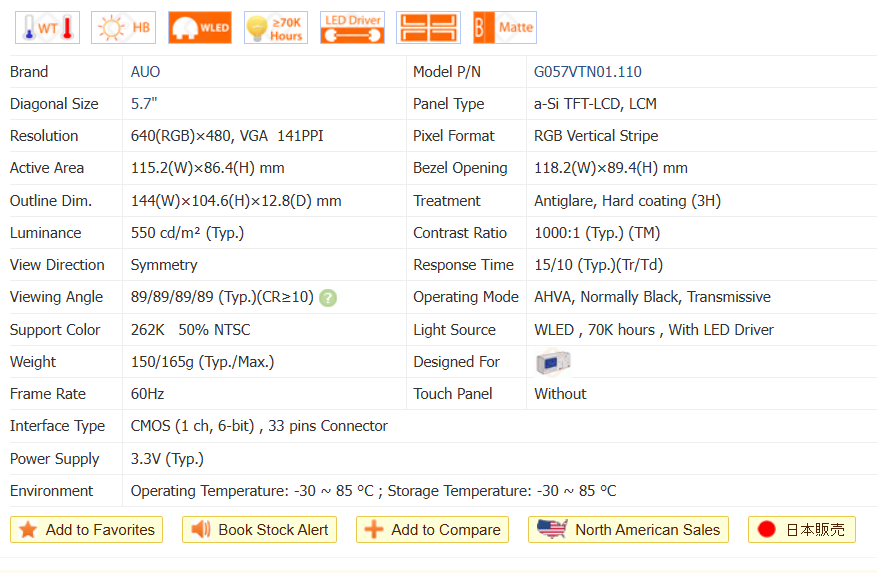877x573 pixels.
Task: Select the orange WLED backlight badge
Action: coord(200,28)
